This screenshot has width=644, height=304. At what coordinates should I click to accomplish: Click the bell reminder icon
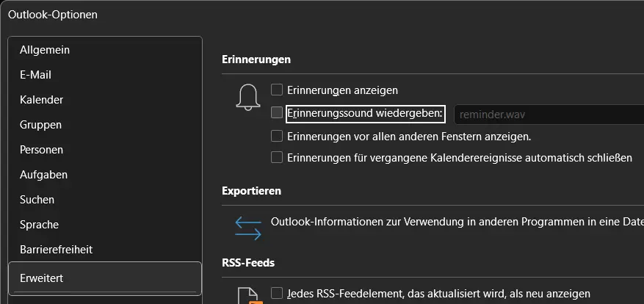point(248,97)
